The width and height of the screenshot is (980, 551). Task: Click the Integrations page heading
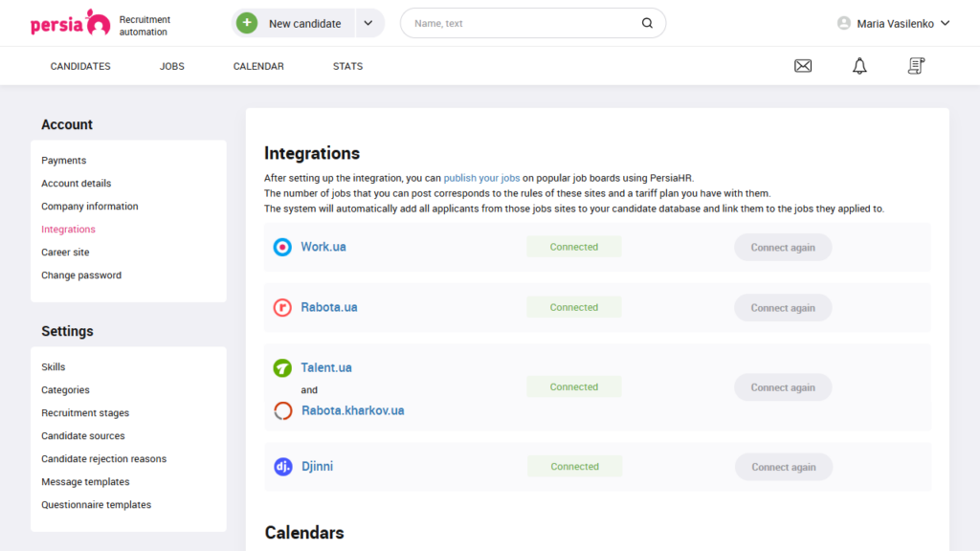(312, 153)
